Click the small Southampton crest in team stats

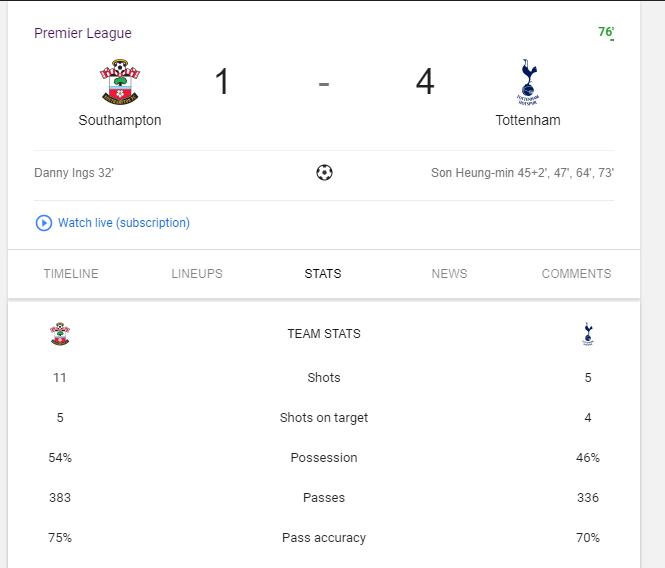coord(60,334)
